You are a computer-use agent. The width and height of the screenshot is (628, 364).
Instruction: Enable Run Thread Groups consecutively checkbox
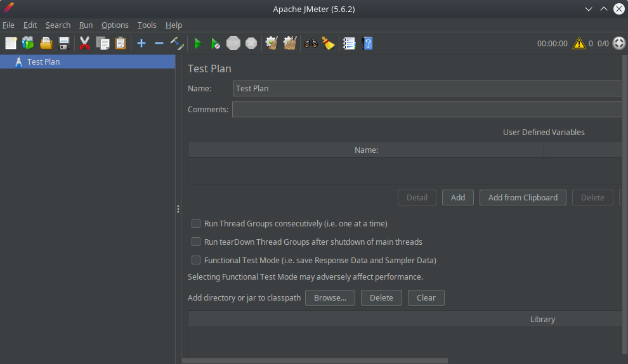pos(196,223)
